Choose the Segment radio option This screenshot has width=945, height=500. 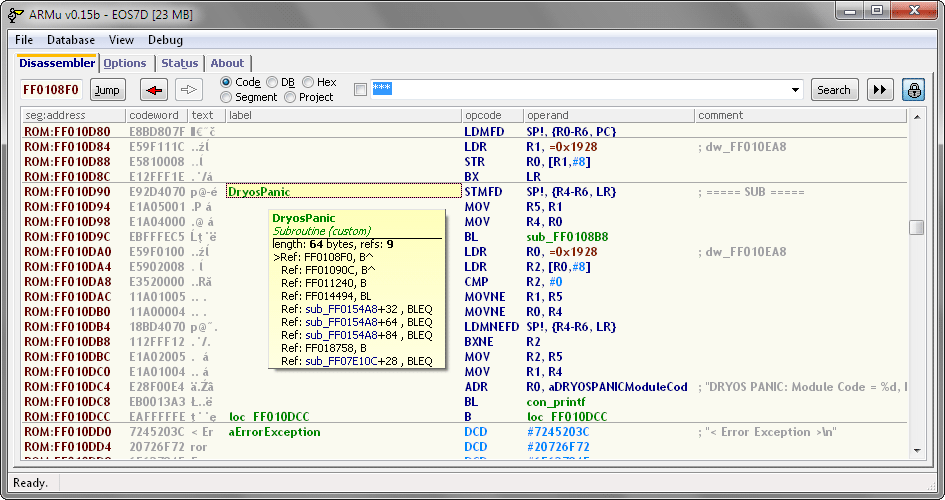(226, 97)
